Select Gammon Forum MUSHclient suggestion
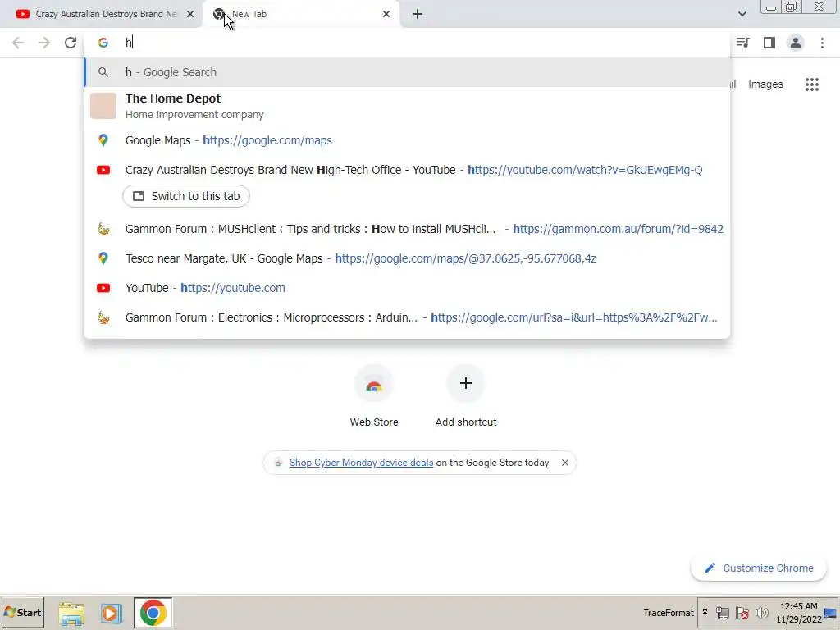Image resolution: width=840 pixels, height=630 pixels. click(407, 230)
